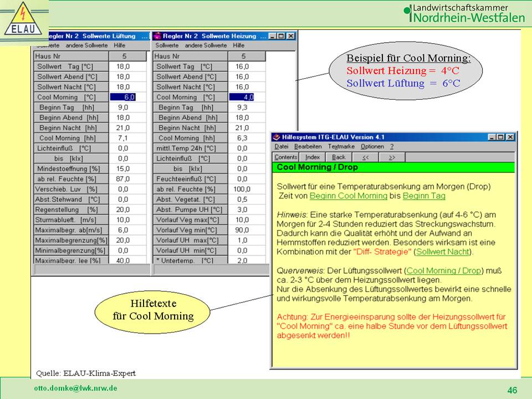Open 'andere Sollwerte' menu in Heizung window
532x399 pixels.
pos(206,45)
